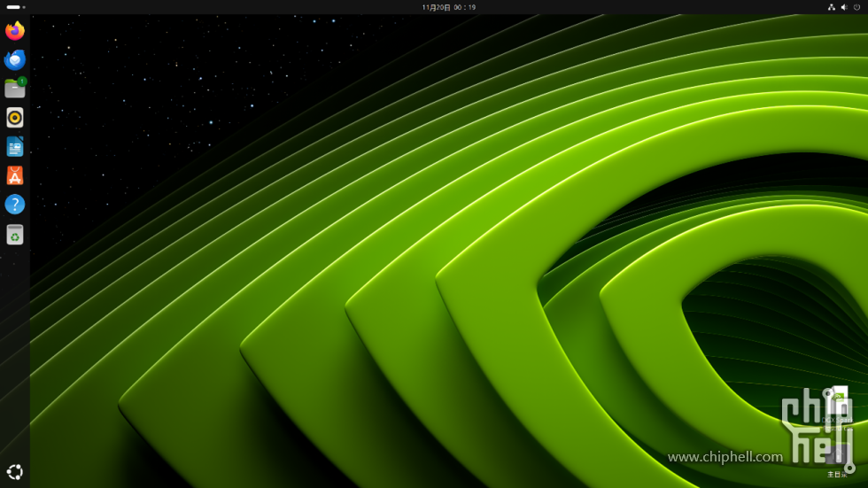Open system menu via power icon

[x=857, y=7]
